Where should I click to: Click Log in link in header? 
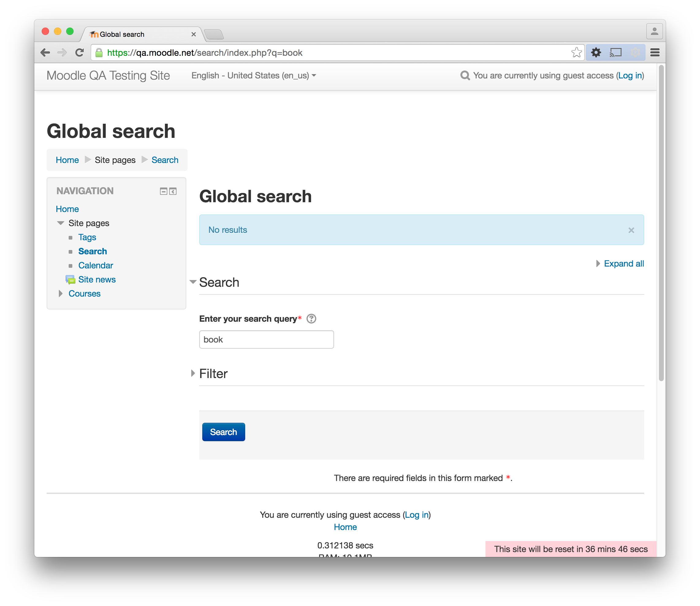tap(630, 75)
